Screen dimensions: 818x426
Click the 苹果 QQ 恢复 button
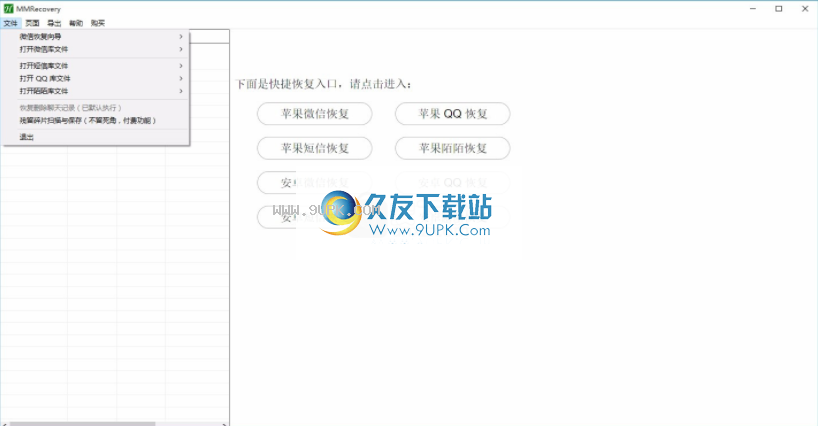click(452, 114)
